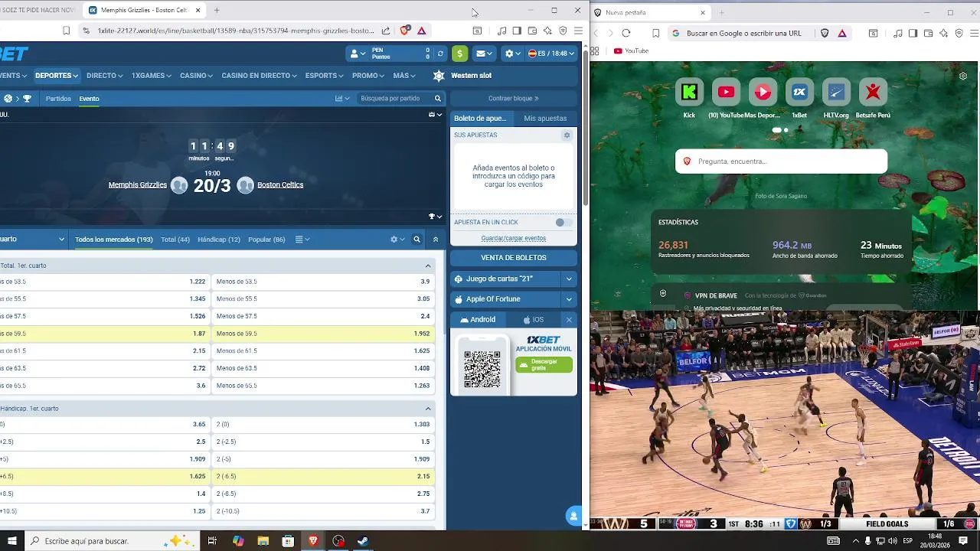This screenshot has width=980, height=551.
Task: Select the iOS app tab
Action: [x=534, y=320]
